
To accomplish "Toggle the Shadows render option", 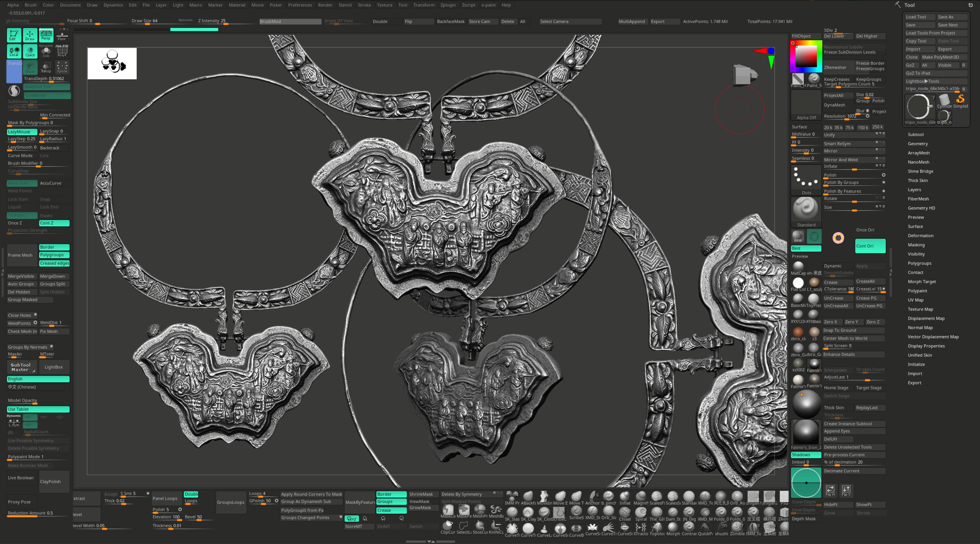I will [x=805, y=455].
